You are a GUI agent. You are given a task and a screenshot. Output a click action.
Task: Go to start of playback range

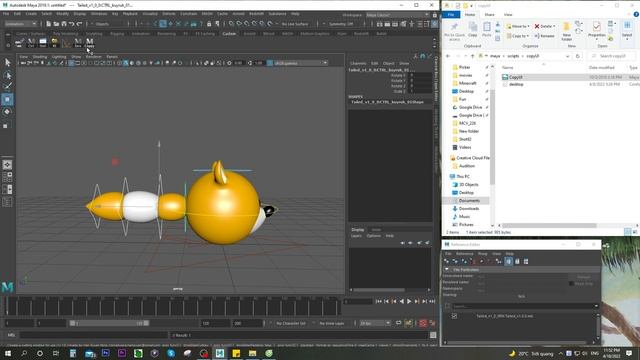click(378, 301)
